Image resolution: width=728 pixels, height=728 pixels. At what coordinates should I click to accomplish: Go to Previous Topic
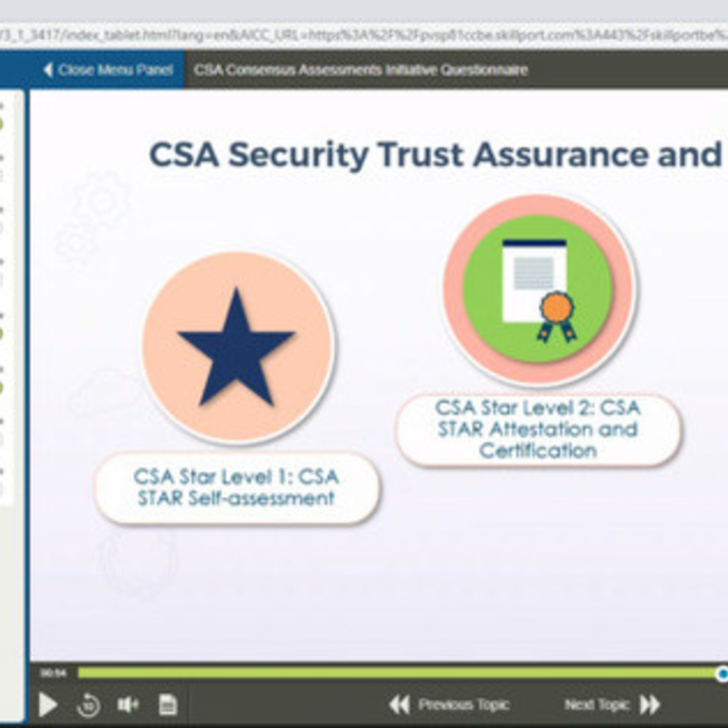[x=449, y=705]
